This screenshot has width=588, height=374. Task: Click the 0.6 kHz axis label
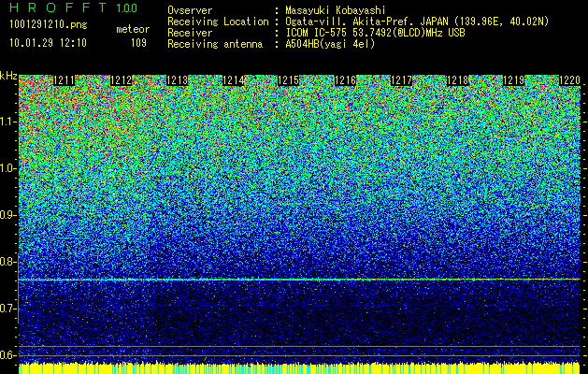[8, 355]
